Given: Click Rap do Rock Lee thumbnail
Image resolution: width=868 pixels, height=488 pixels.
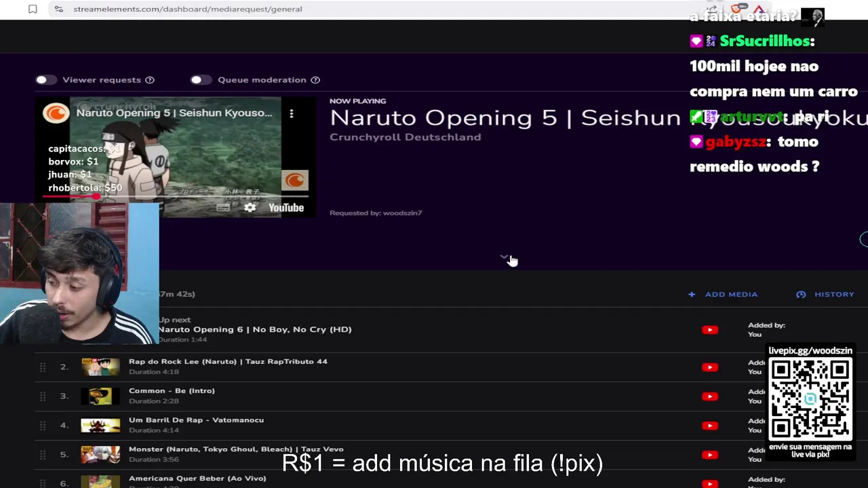Looking at the screenshot, I should click(x=100, y=367).
